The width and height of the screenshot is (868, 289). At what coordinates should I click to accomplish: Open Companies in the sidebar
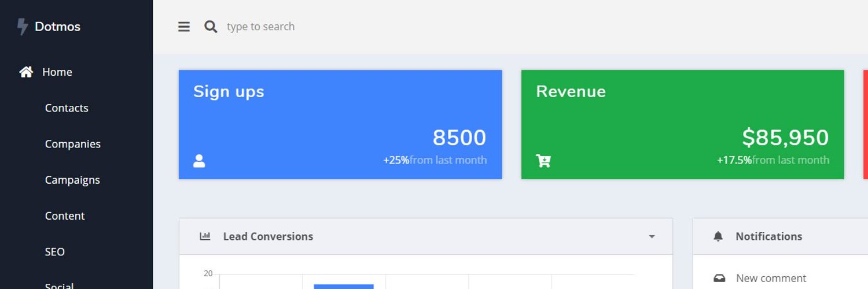[x=73, y=144]
